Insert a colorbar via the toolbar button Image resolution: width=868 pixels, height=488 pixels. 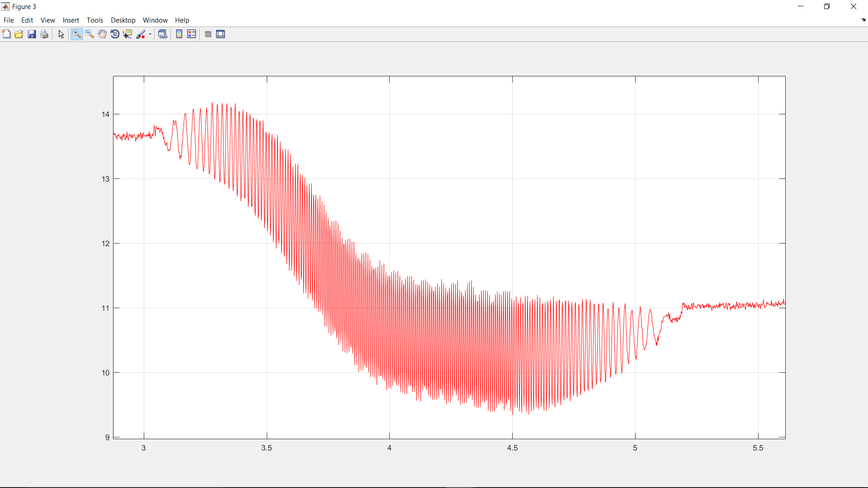(x=179, y=34)
